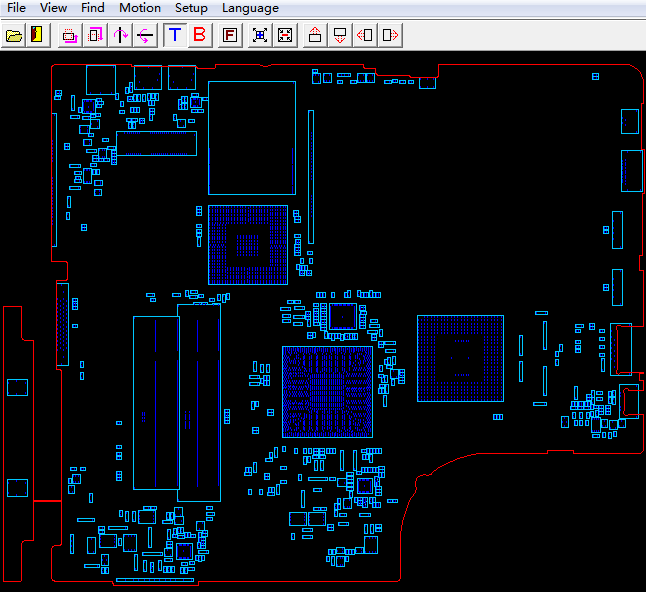Open the Find menu
Viewport: 646px width, 592px height.
[x=93, y=8]
